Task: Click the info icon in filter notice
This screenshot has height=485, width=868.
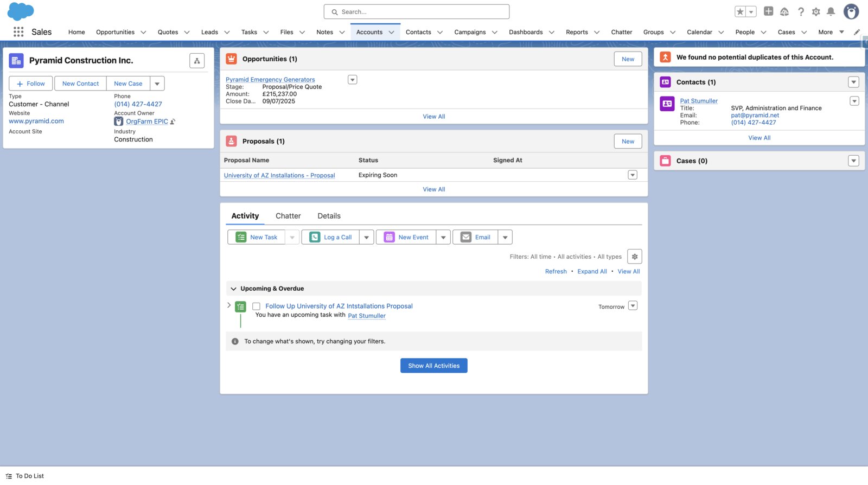Action: (235, 341)
